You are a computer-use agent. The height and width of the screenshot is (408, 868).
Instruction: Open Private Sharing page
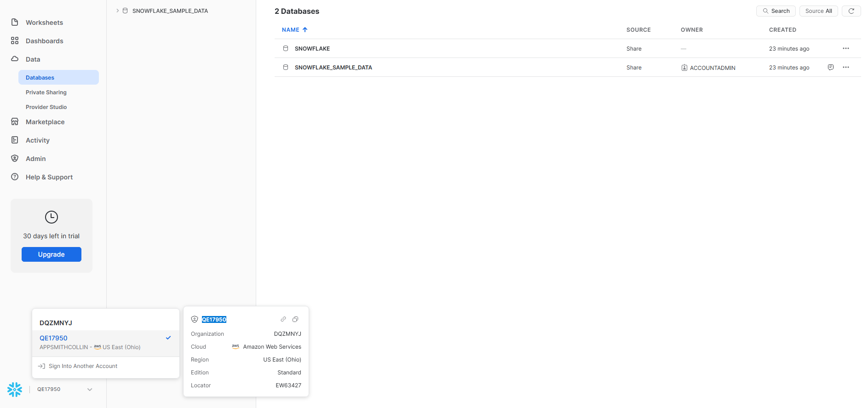click(46, 92)
